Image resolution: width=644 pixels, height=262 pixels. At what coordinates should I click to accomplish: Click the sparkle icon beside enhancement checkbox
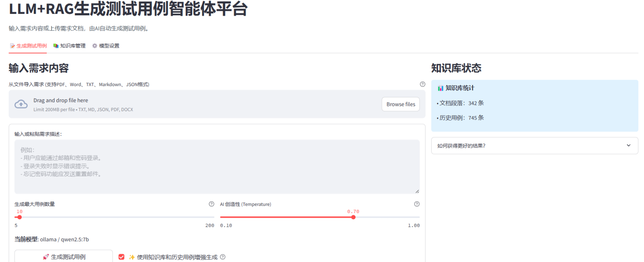(x=132, y=257)
